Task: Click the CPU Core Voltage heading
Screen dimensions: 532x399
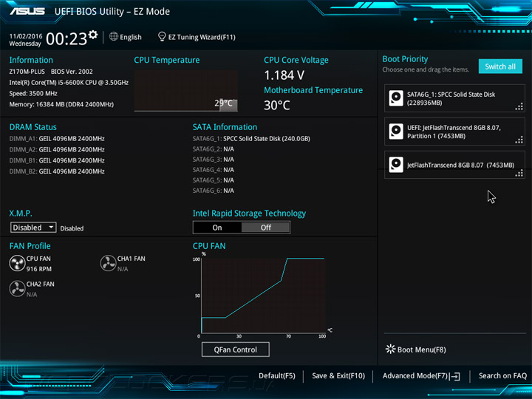Action: pyautogui.click(x=296, y=60)
